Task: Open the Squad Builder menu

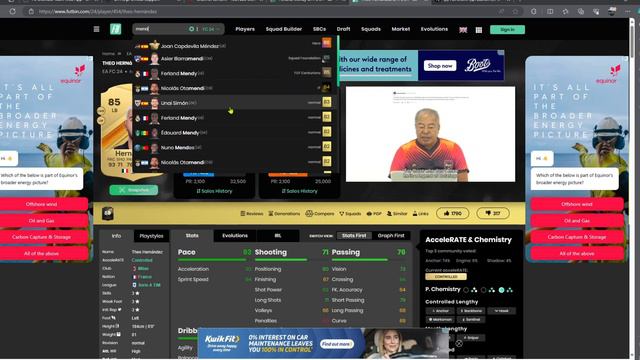Action: click(284, 29)
